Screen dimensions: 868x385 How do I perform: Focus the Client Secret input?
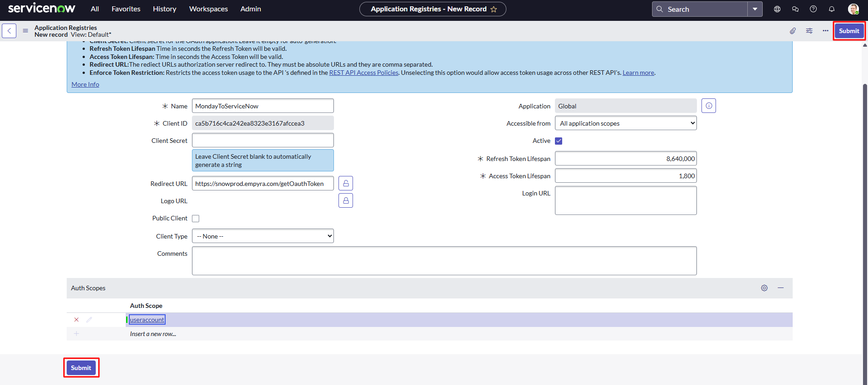click(263, 140)
